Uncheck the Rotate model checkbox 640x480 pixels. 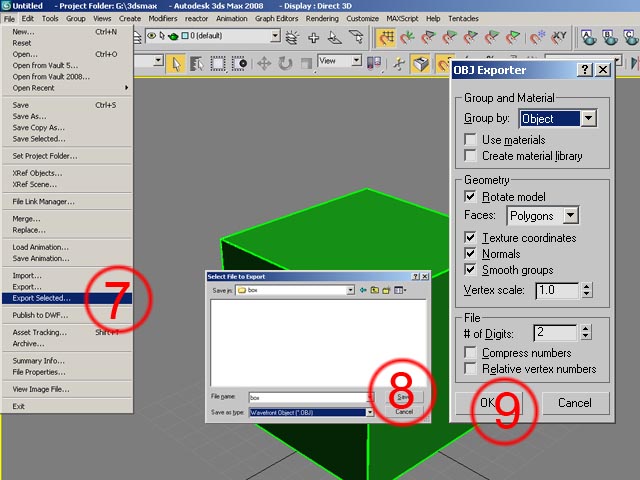(x=470, y=197)
